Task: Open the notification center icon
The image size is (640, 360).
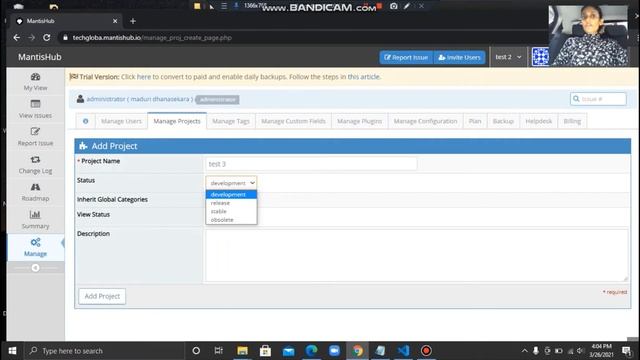Action: (x=626, y=351)
